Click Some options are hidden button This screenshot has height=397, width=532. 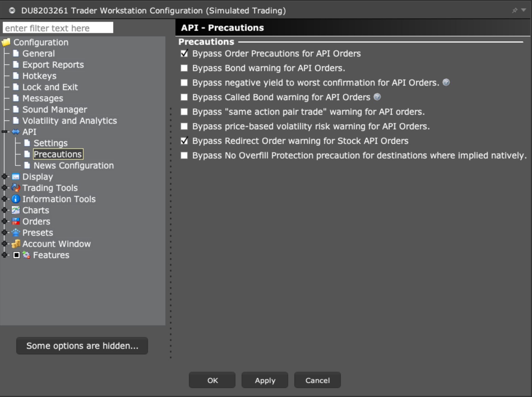coord(82,346)
